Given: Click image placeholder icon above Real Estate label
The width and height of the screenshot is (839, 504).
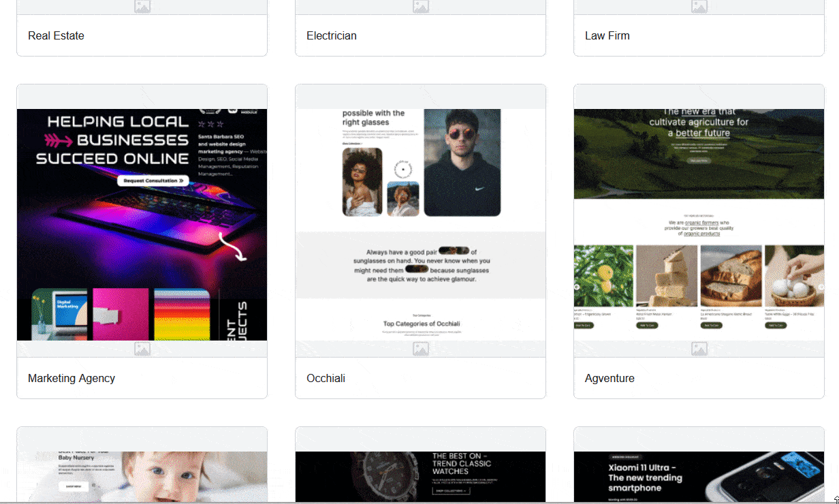Looking at the screenshot, I should point(142,7).
